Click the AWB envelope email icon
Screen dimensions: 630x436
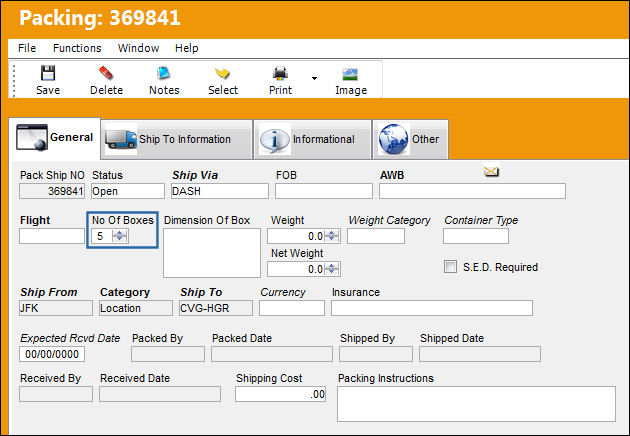[491, 172]
